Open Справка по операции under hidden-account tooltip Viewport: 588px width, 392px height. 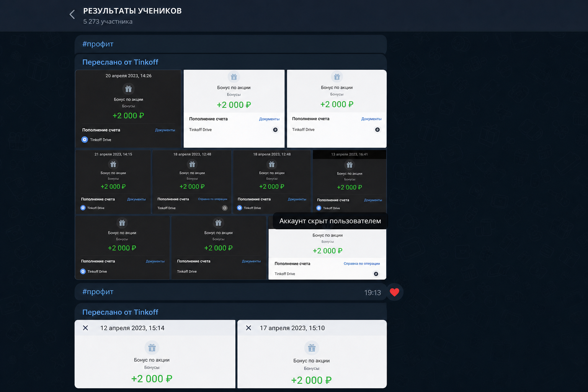click(362, 264)
